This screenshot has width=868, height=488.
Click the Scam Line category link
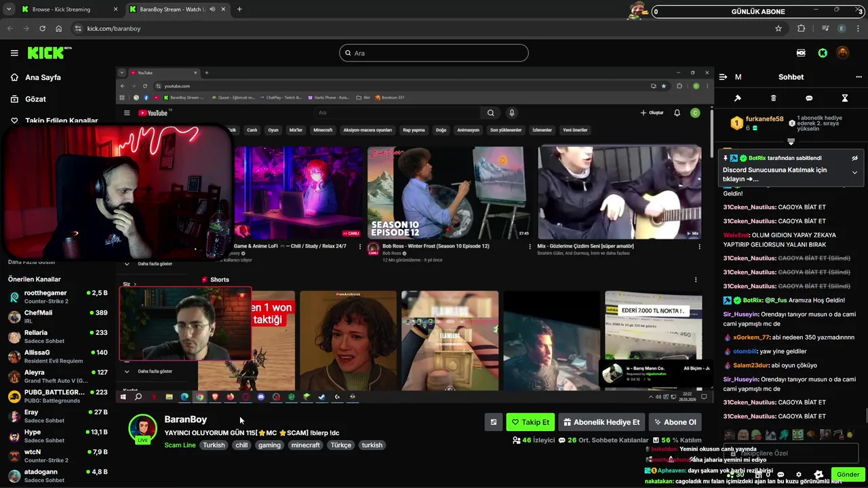coord(180,445)
